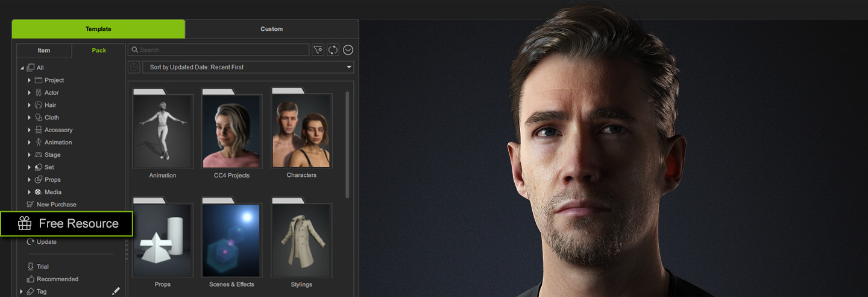Click the Recommended thumbs-up icon
Viewport: 868px width, 297px height.
(x=30, y=279)
